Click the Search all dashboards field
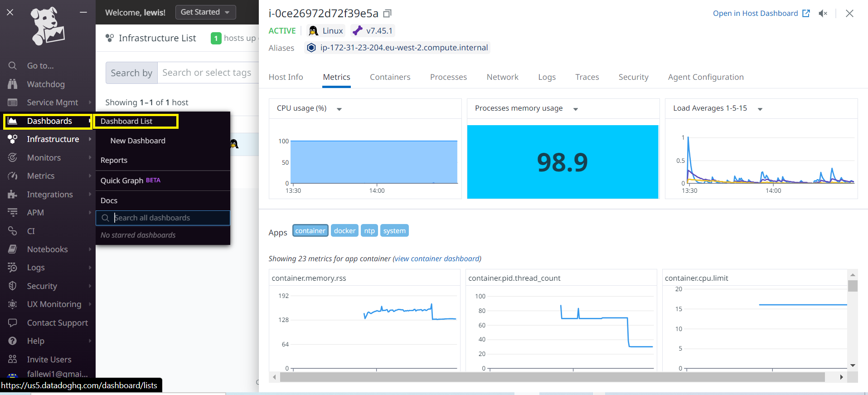Screen dimensions: 868x395 (163, 218)
